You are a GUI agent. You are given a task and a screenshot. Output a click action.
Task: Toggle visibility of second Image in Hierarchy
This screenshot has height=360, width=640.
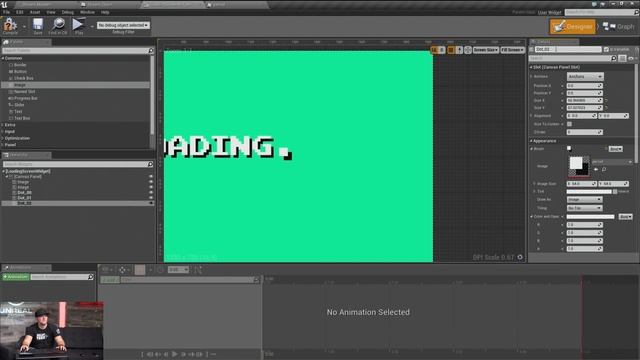pyautogui.click(x=151, y=187)
